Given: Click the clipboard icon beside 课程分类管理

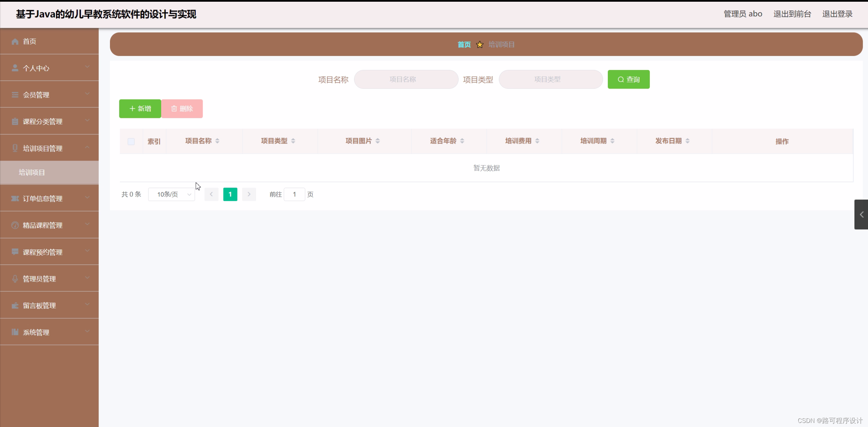Looking at the screenshot, I should pos(15,122).
